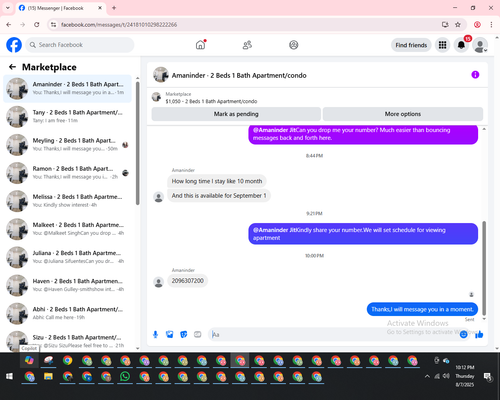Open listing thumbnail beside $1,050 price
Screen dimensions: 500x400
[x=156, y=97]
